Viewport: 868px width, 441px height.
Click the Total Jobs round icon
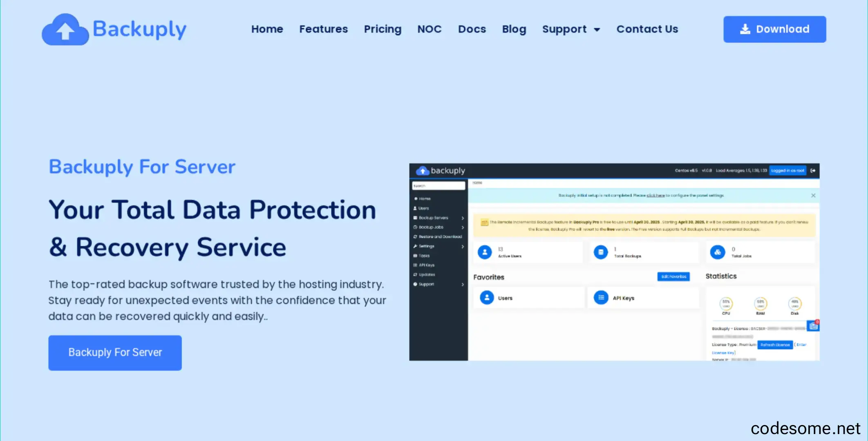click(717, 252)
